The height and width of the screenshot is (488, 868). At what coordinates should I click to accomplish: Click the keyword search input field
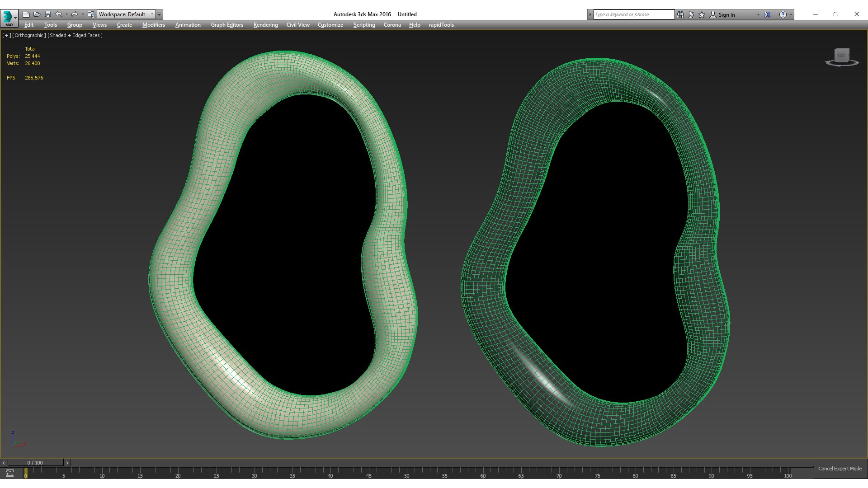pyautogui.click(x=633, y=14)
